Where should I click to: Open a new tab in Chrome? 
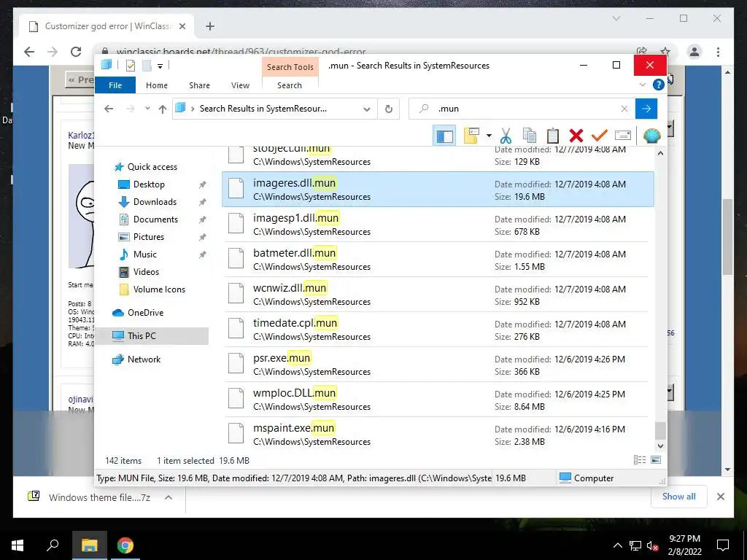pyautogui.click(x=210, y=26)
